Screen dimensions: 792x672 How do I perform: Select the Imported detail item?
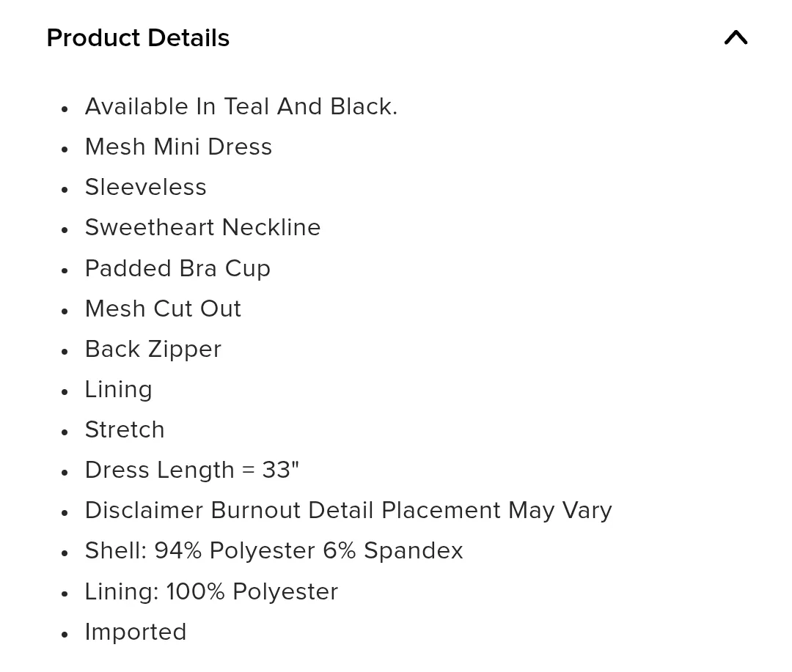click(x=136, y=632)
